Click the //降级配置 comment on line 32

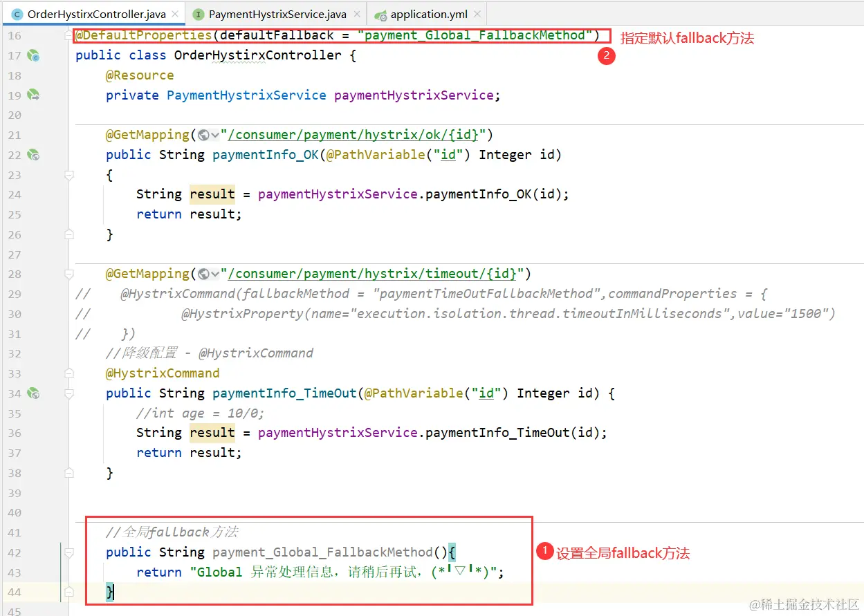point(210,353)
